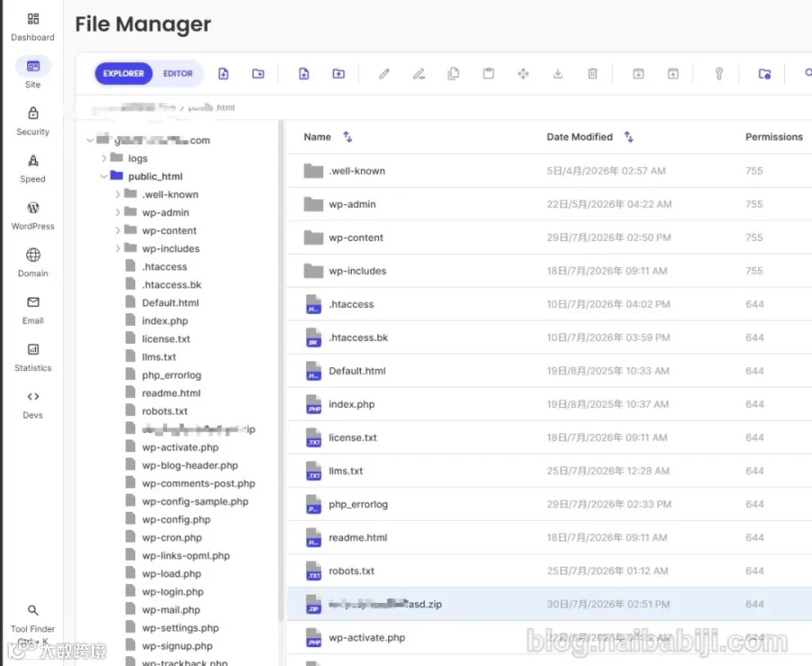
Task: Select the llms.txt file row in list
Action: click(x=549, y=471)
